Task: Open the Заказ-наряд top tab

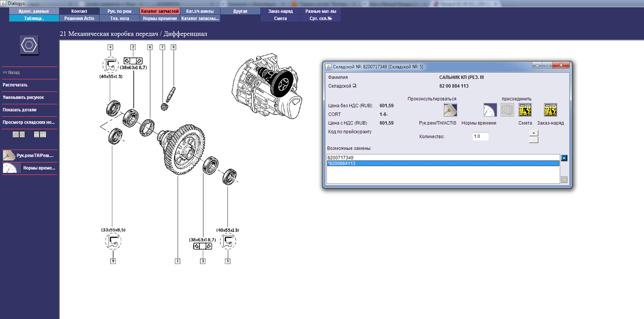Action: (281, 11)
